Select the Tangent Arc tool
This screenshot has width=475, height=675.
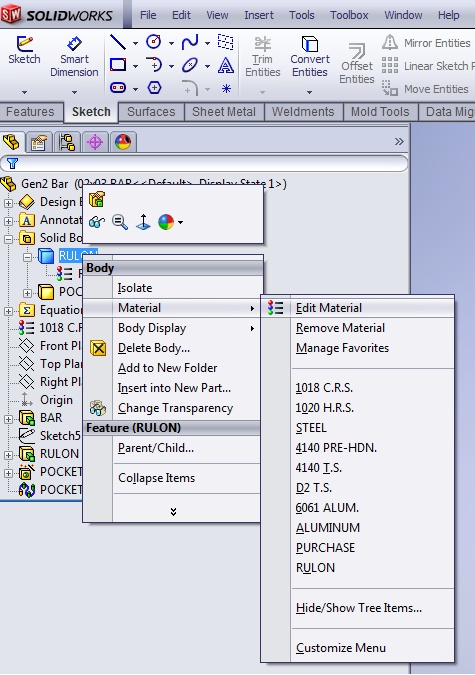tap(154, 65)
